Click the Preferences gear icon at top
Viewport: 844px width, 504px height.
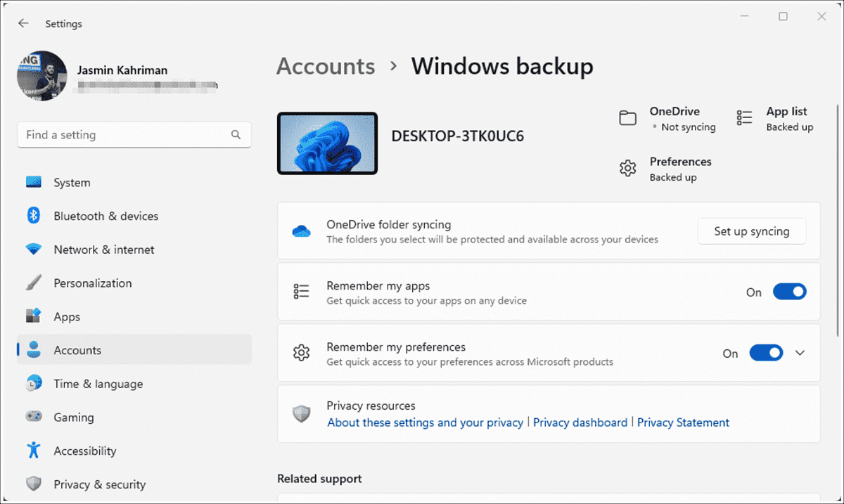click(x=628, y=169)
